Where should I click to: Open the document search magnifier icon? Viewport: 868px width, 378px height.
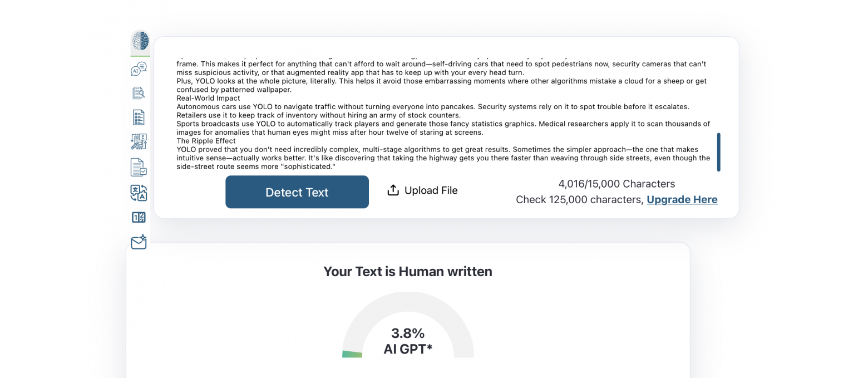(x=139, y=93)
